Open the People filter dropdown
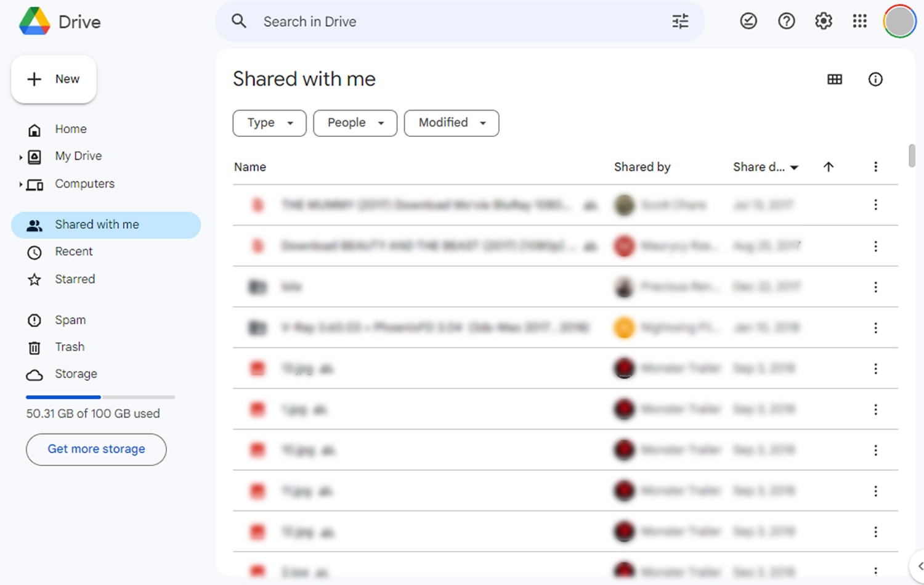This screenshot has width=924, height=585. click(x=355, y=123)
